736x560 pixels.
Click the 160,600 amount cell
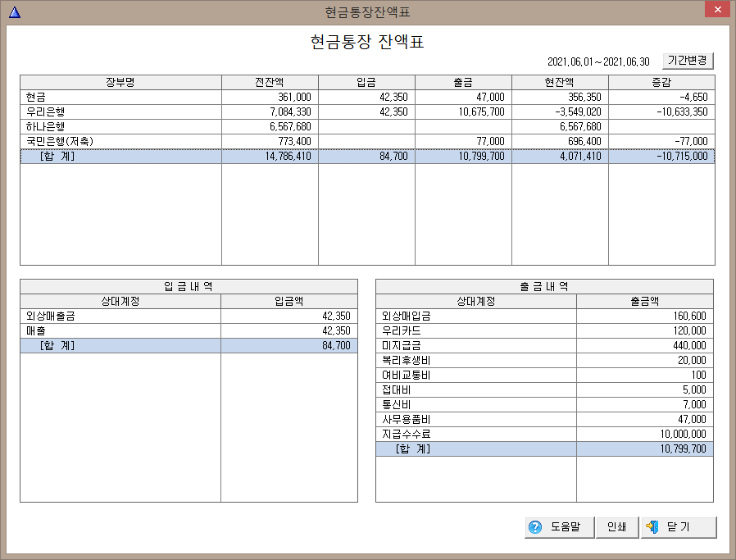click(645, 316)
